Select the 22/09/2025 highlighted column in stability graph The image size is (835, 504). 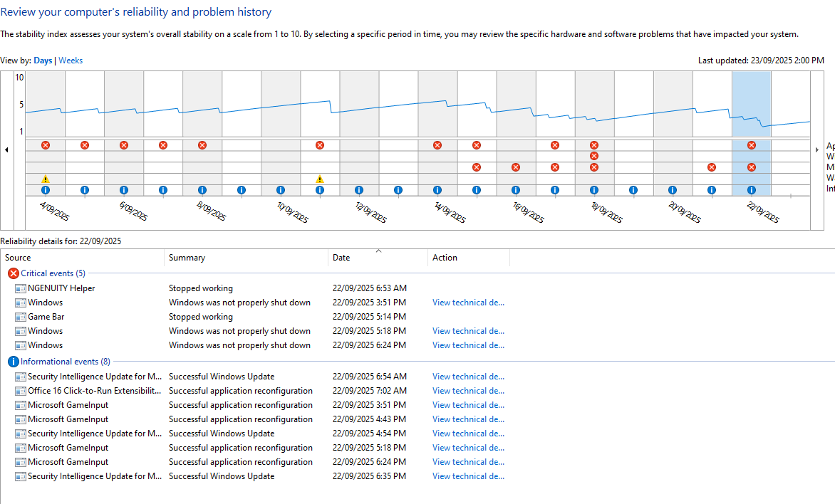click(752, 105)
